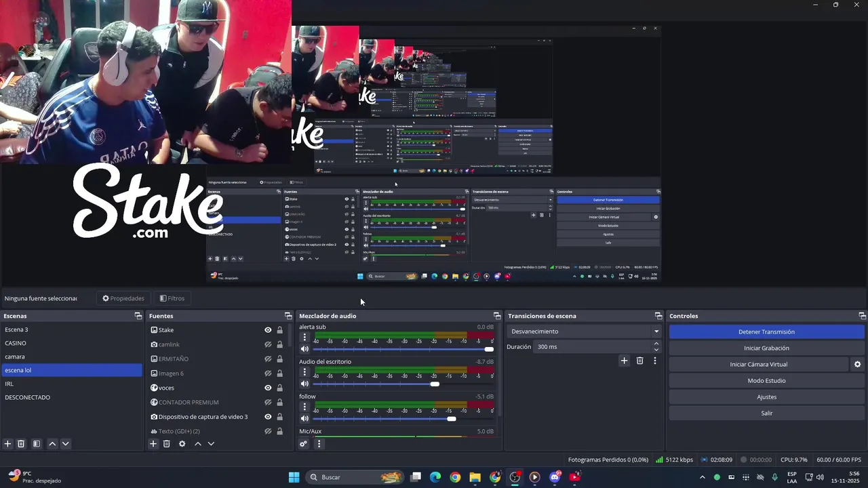Adjust alerta sub volume slider

coord(403,349)
